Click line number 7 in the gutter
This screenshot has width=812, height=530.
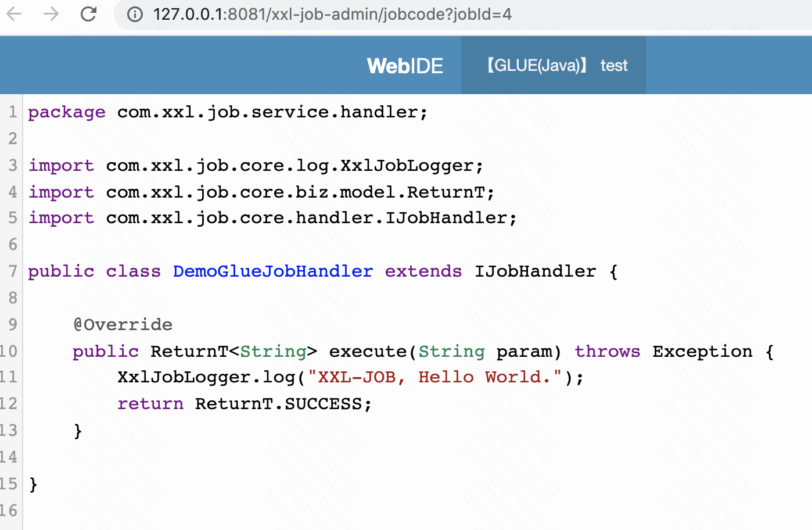(x=13, y=271)
